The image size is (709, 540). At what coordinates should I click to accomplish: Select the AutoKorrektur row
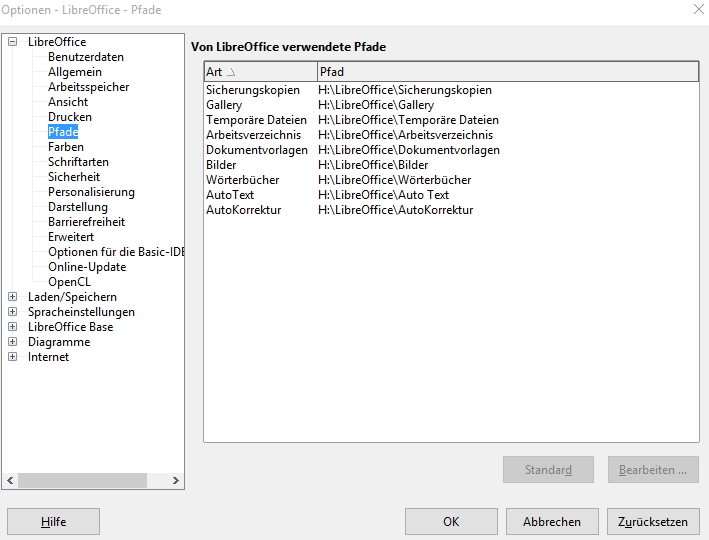pyautogui.click(x=451, y=209)
